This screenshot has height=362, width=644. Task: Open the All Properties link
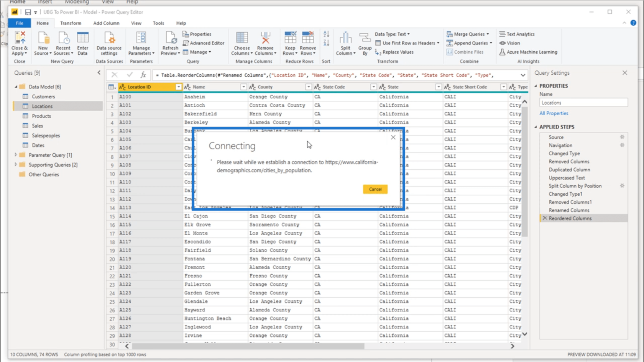(554, 113)
